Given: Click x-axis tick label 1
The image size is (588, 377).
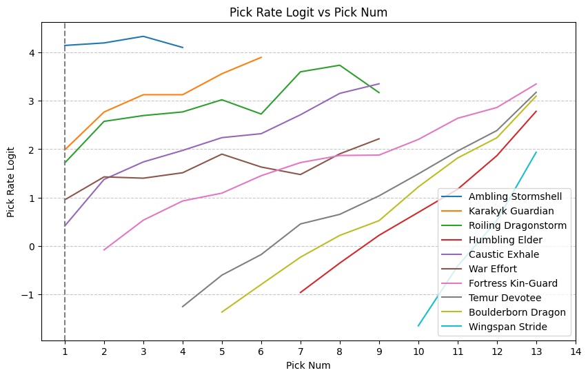Looking at the screenshot, I should [x=65, y=351].
